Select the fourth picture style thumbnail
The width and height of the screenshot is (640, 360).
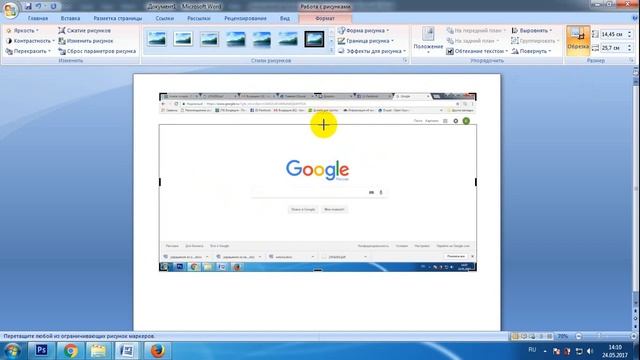pyautogui.click(x=236, y=39)
